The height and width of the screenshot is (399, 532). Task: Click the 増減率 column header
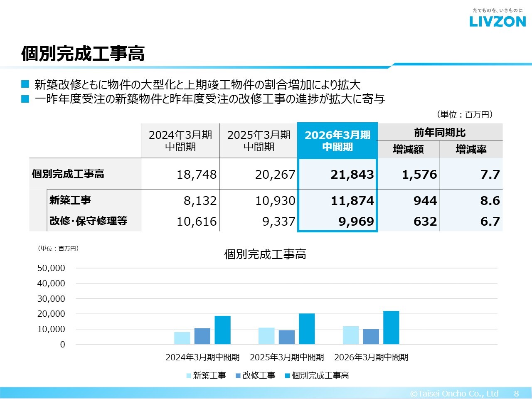[x=471, y=149]
